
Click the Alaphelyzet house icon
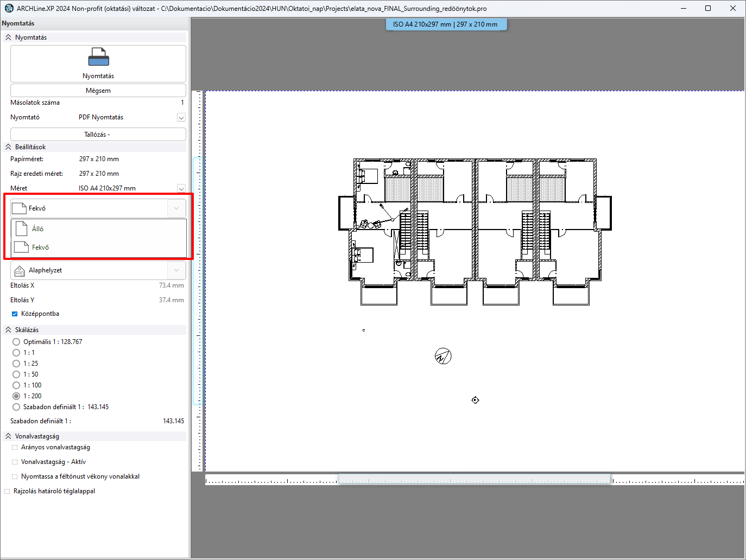[x=20, y=270]
